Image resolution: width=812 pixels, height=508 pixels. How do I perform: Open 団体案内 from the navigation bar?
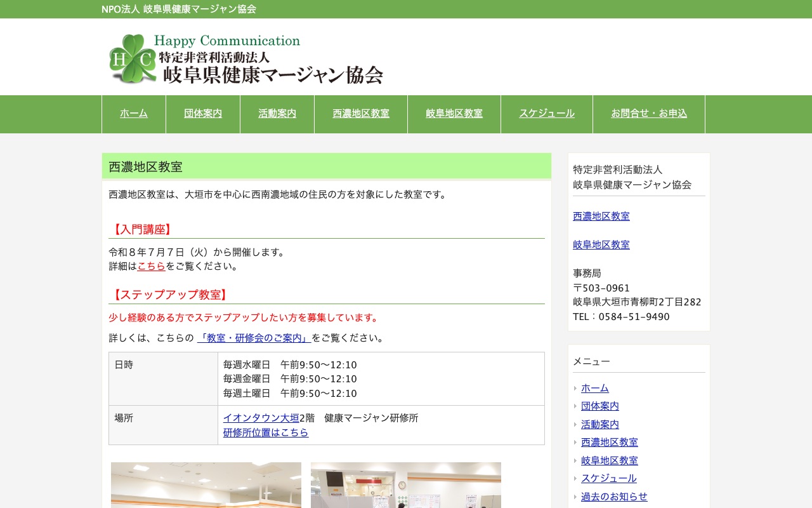click(x=202, y=114)
